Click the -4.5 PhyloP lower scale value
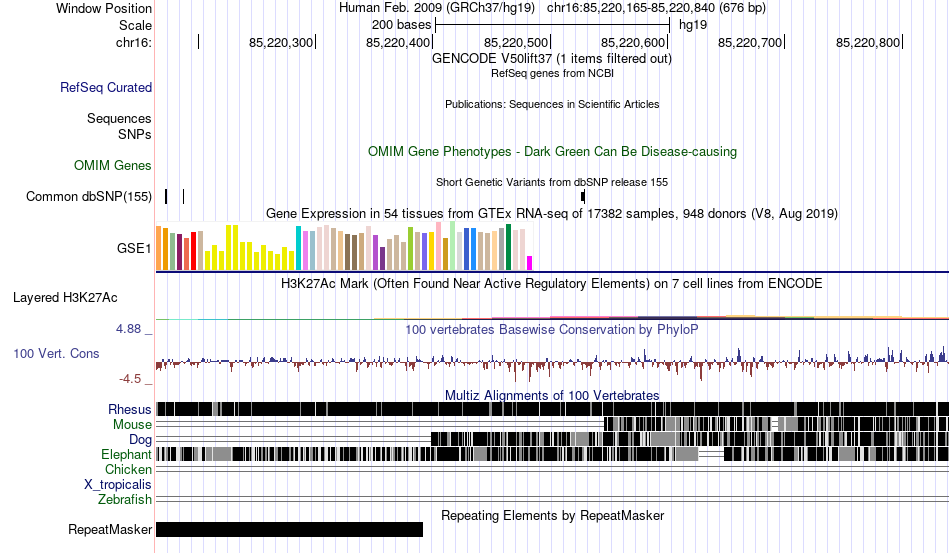This screenshot has height=553, width=950. [x=130, y=379]
